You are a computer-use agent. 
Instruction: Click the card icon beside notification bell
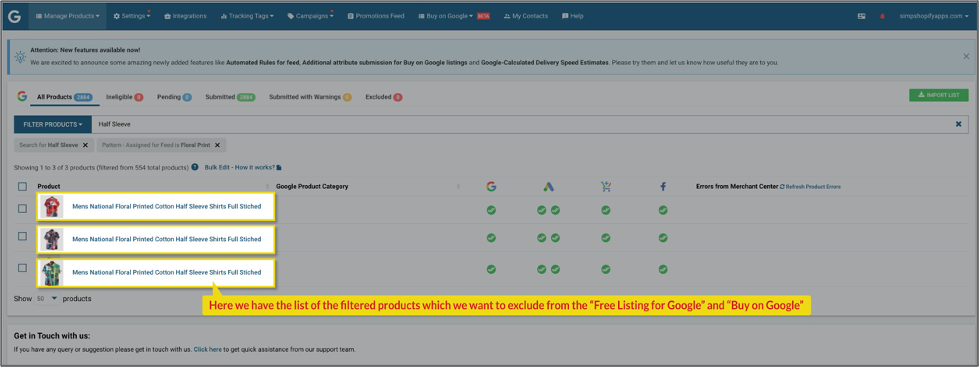click(862, 16)
